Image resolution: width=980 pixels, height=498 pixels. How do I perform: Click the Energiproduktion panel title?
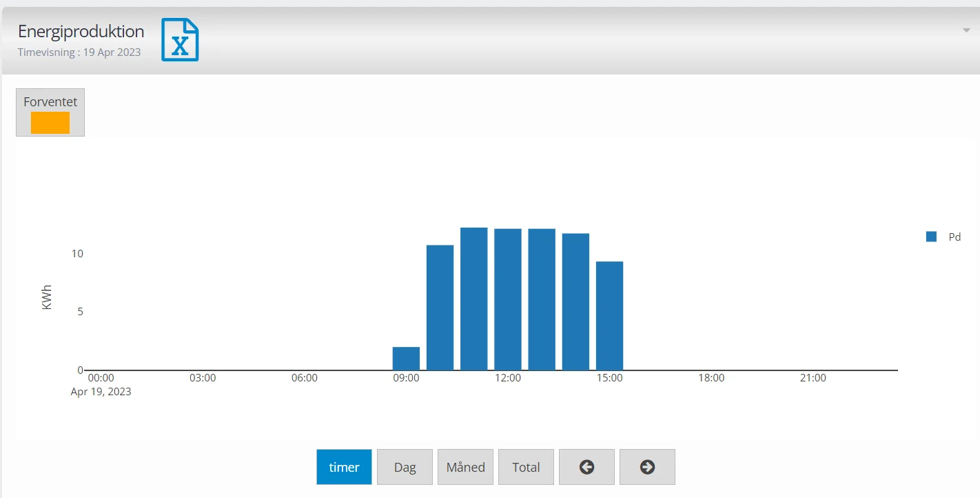coord(81,31)
